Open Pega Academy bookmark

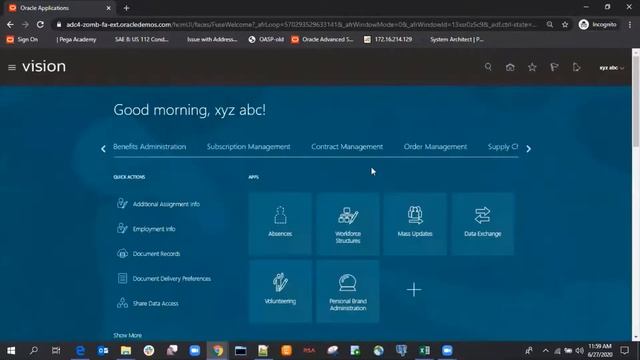tap(76, 39)
